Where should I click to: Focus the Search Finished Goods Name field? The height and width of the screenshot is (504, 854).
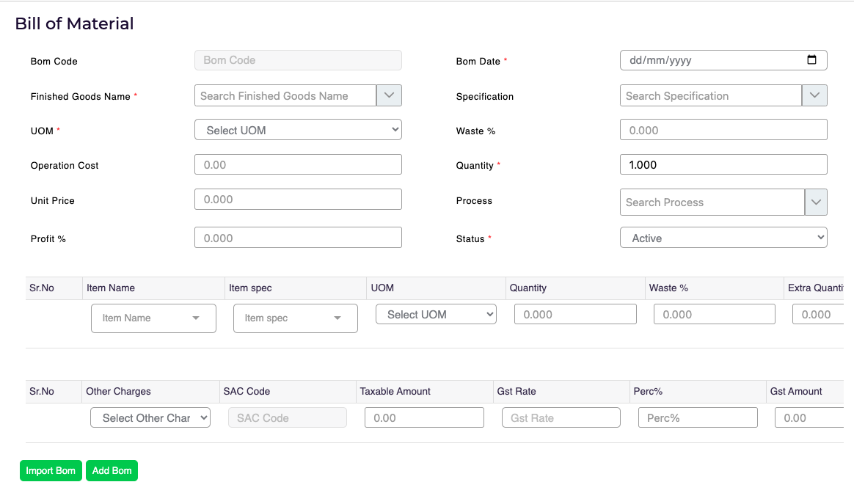click(x=285, y=95)
